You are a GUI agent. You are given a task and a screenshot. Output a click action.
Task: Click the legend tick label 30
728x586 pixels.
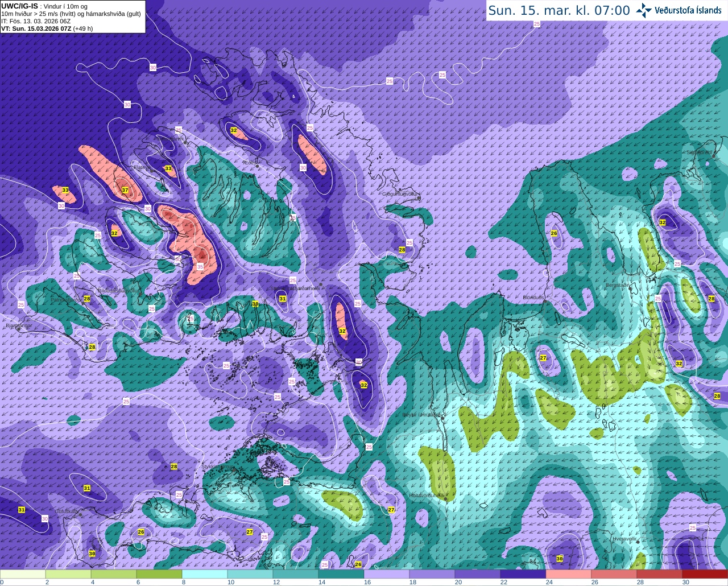coord(685,582)
